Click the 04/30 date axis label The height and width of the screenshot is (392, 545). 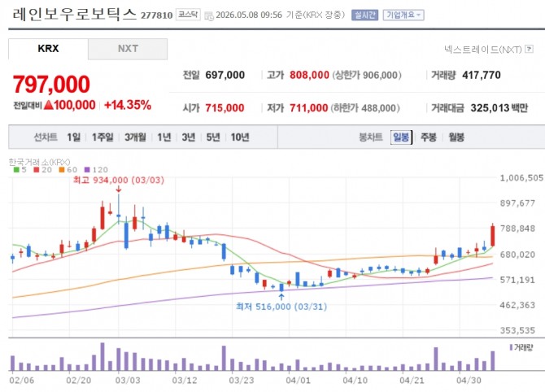469,381
